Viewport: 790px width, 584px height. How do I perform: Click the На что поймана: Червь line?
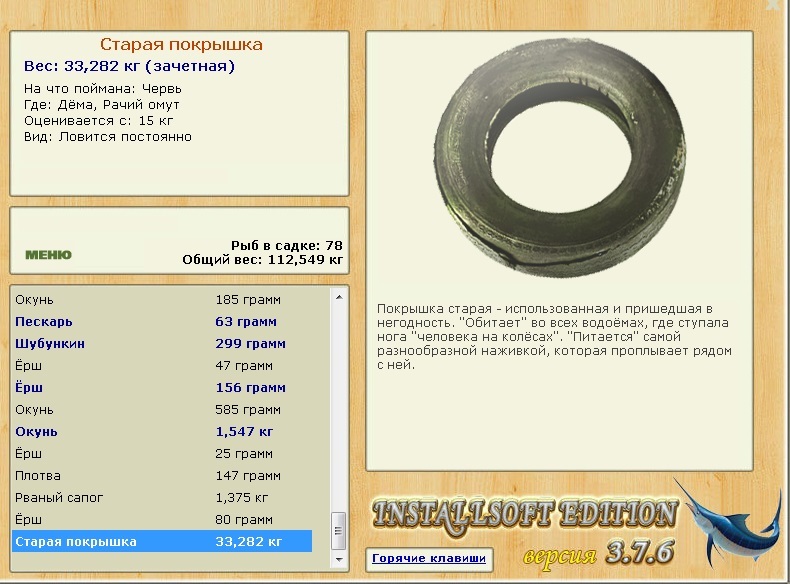(x=103, y=89)
